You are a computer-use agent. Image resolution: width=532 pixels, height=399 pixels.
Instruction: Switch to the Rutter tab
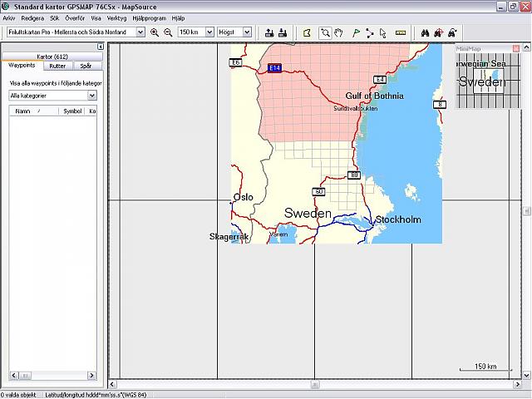pos(57,66)
